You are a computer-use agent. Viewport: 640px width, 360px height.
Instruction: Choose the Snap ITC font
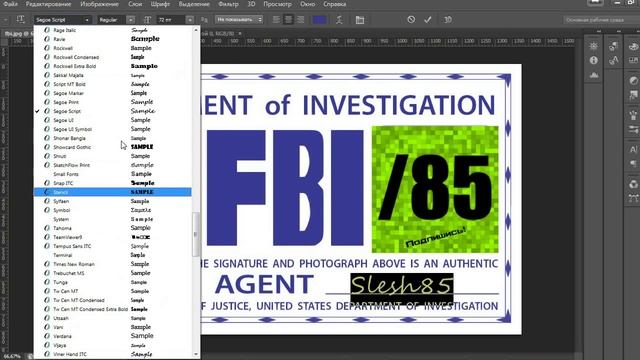113,183
